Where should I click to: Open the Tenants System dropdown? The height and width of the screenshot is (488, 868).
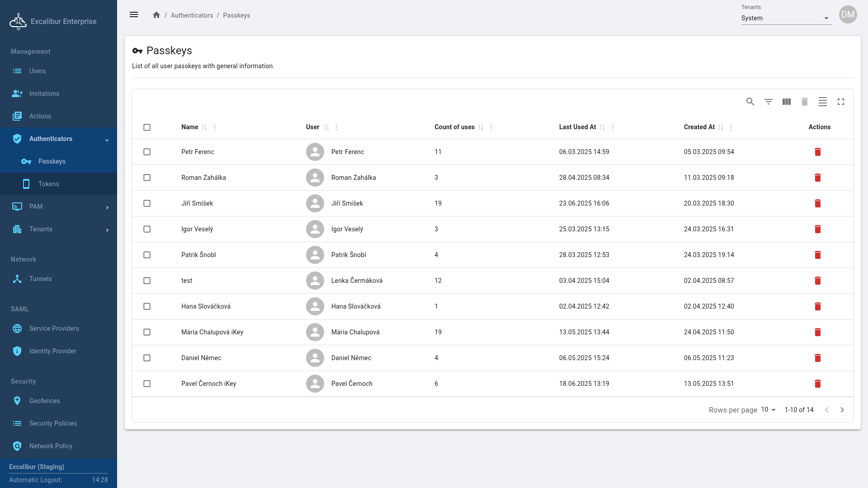786,18
